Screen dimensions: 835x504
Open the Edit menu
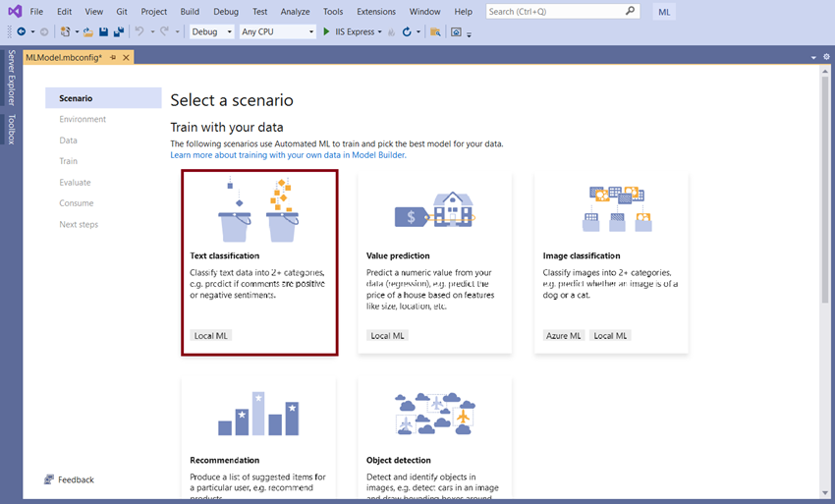click(x=65, y=11)
